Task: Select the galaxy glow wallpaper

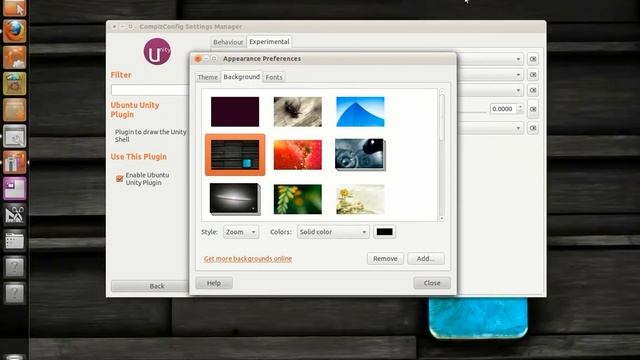Action: coord(235,199)
